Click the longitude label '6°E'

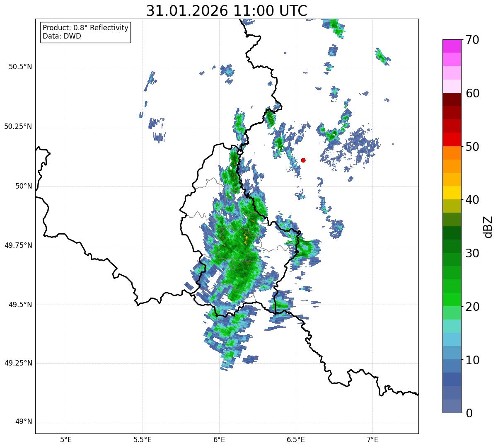click(x=219, y=440)
